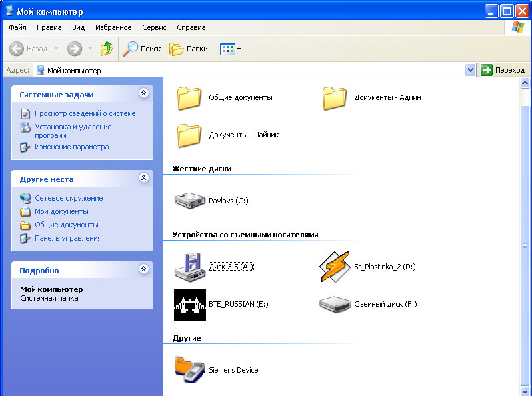Click the Pavlovs (C:) label text
The height and width of the screenshot is (396, 532).
(x=229, y=201)
